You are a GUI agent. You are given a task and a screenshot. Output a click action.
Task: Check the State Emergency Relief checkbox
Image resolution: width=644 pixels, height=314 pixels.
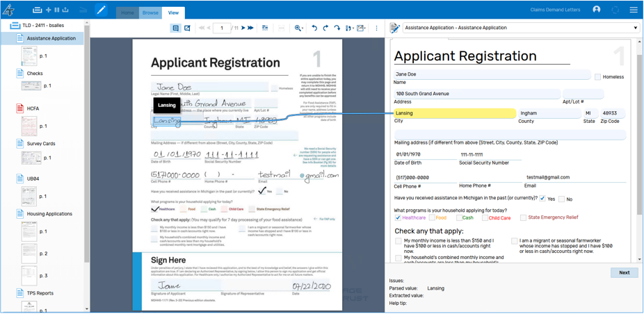click(523, 218)
